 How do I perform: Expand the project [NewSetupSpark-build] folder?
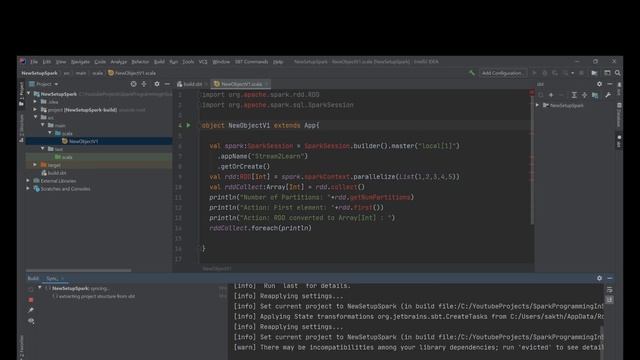tap(36, 110)
